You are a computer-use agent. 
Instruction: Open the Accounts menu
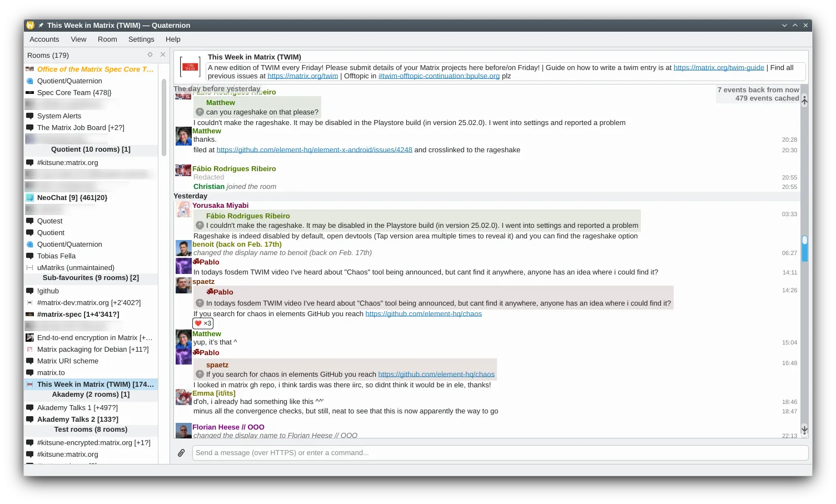pyautogui.click(x=44, y=39)
